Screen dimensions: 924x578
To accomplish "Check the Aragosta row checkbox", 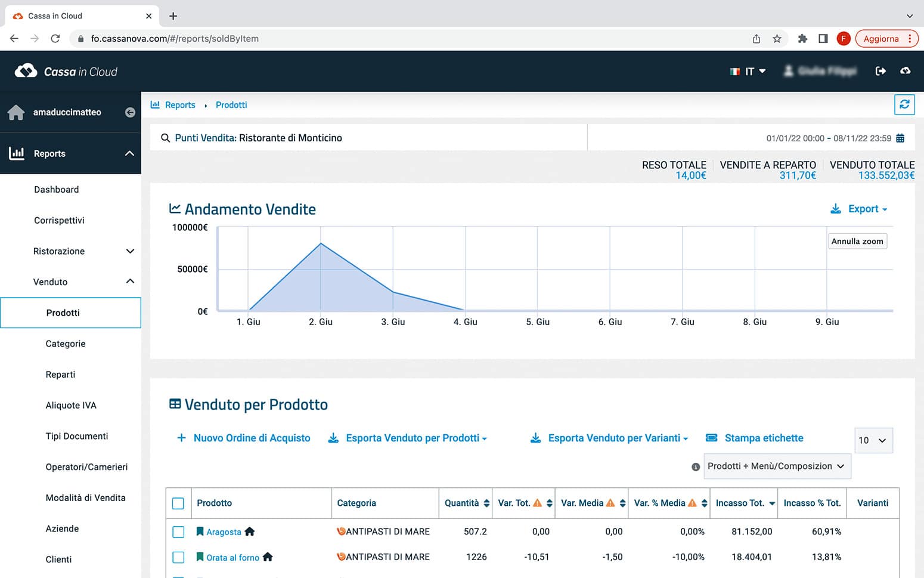I will click(x=178, y=532).
